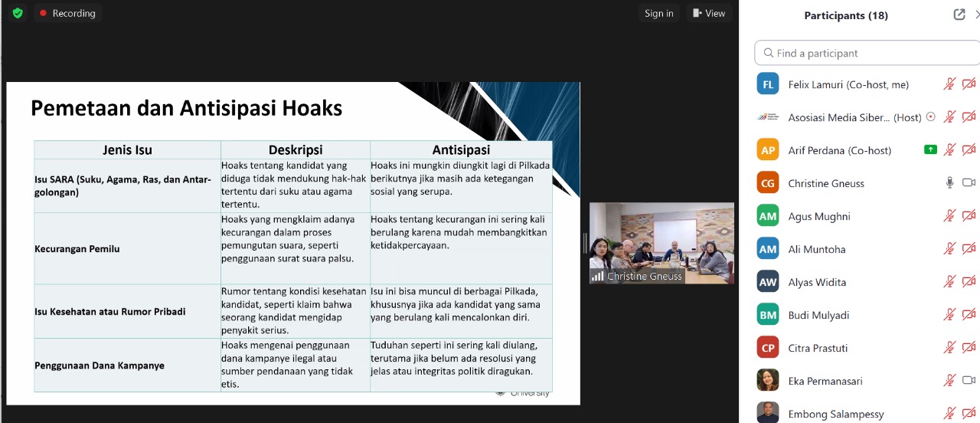The width and height of the screenshot is (980, 423).
Task: Click table header Antisipasi
Action: pyautogui.click(x=461, y=149)
